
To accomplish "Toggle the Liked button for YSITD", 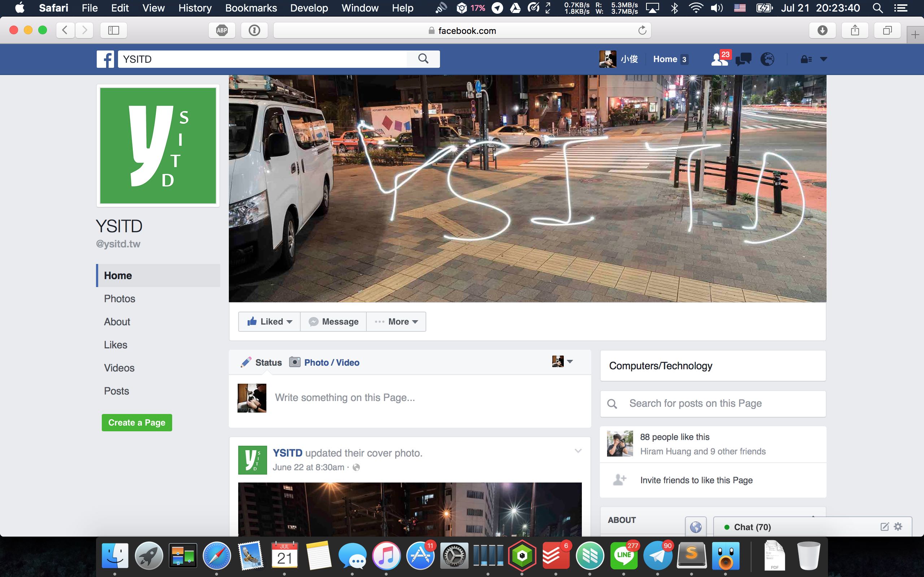I will [270, 322].
